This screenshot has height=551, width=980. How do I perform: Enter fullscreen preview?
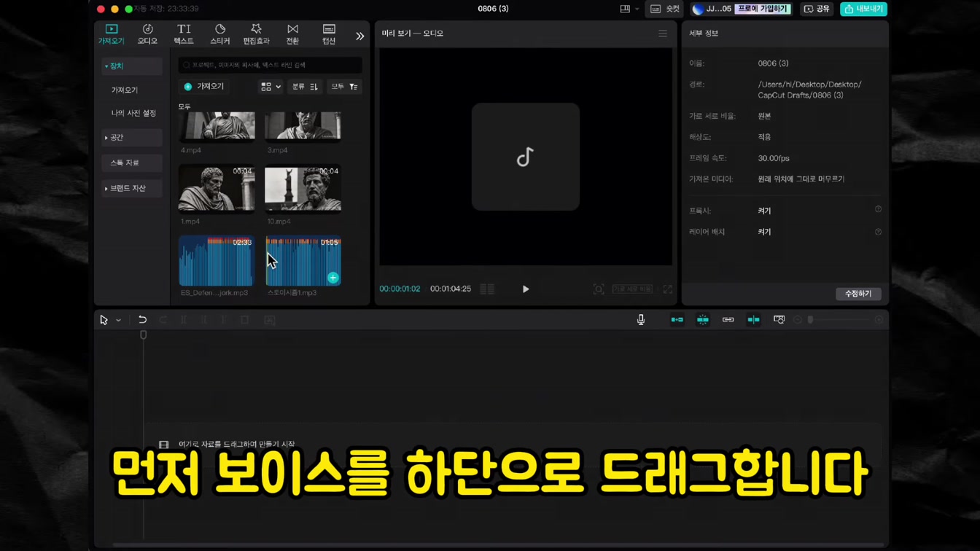(x=668, y=289)
